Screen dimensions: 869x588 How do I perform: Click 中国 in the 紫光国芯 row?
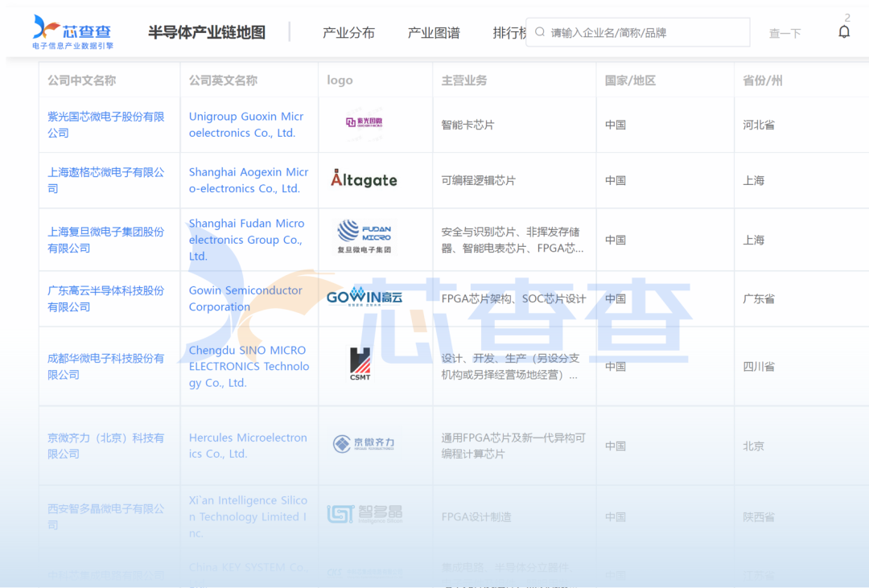tap(616, 125)
